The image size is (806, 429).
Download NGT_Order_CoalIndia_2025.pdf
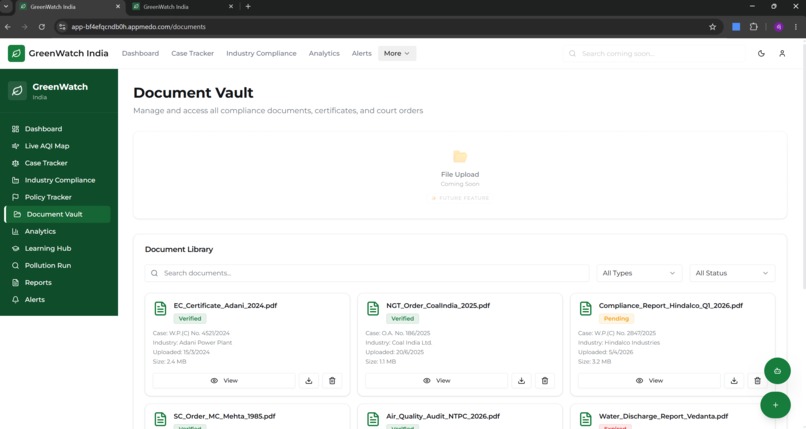(521, 381)
